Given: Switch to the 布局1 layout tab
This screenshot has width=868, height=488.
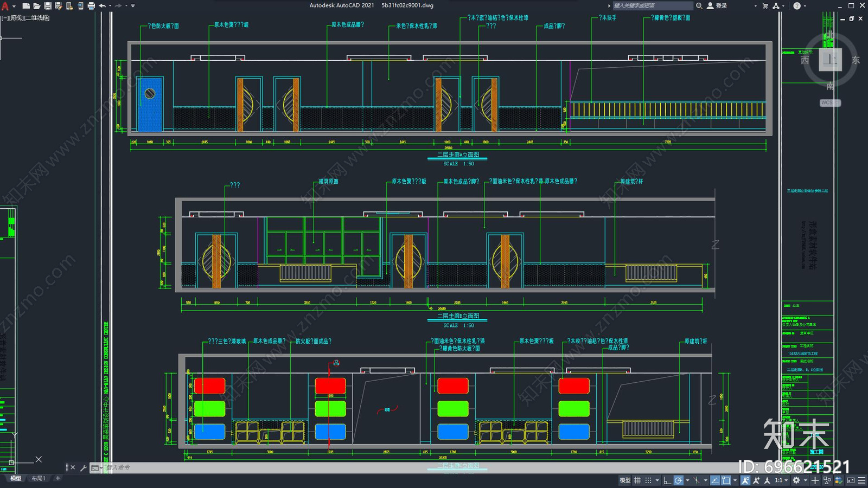Looking at the screenshot, I should pos(38,478).
